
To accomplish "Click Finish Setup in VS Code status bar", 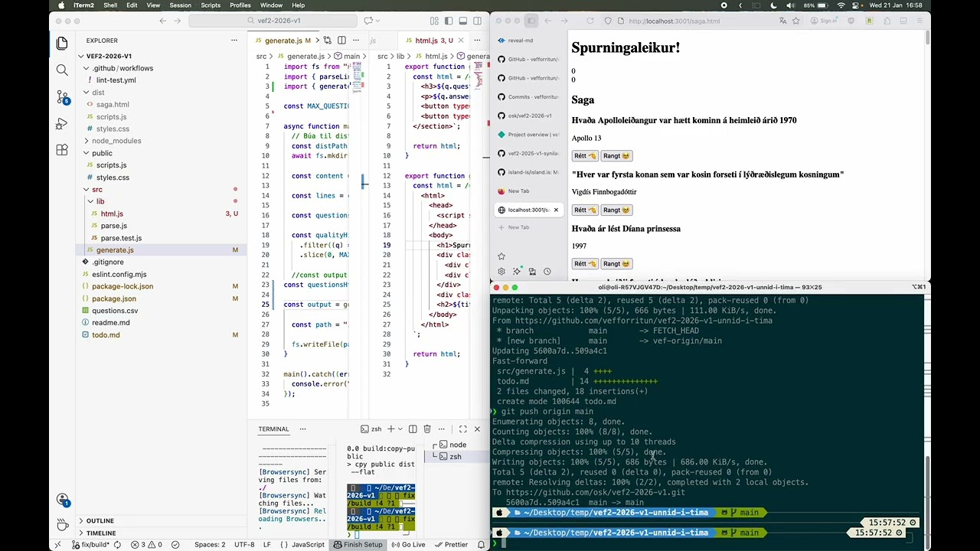I will coord(358,544).
